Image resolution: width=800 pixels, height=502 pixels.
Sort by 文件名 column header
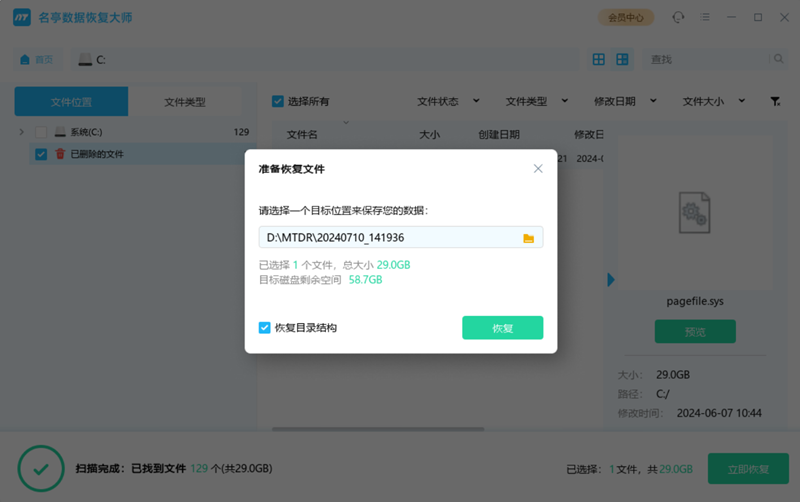pyautogui.click(x=302, y=135)
